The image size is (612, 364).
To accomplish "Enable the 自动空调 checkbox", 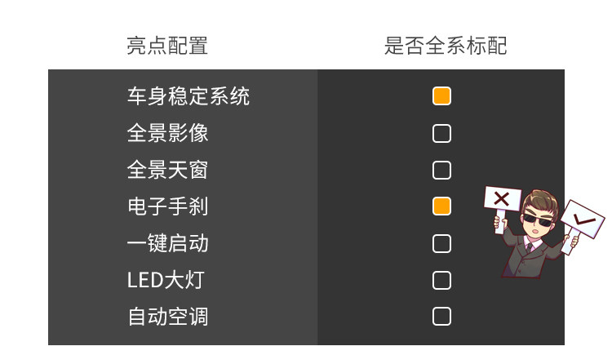I will tap(441, 317).
